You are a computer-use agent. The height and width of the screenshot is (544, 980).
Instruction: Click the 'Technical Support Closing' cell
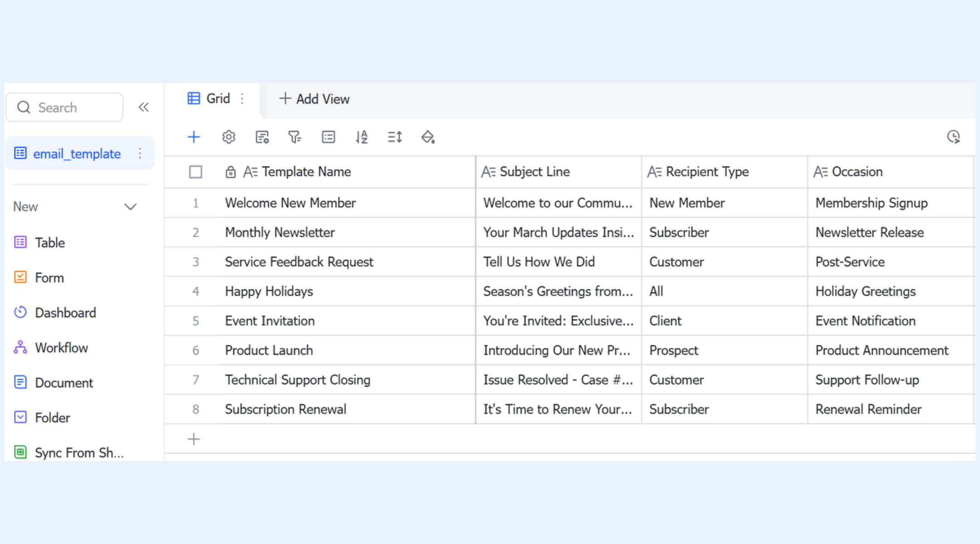(347, 379)
